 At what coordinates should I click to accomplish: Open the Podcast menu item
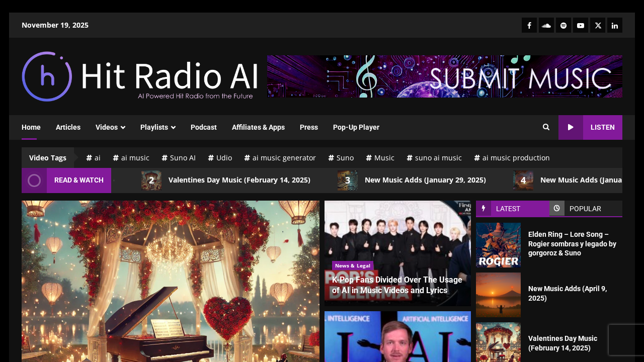tap(203, 127)
